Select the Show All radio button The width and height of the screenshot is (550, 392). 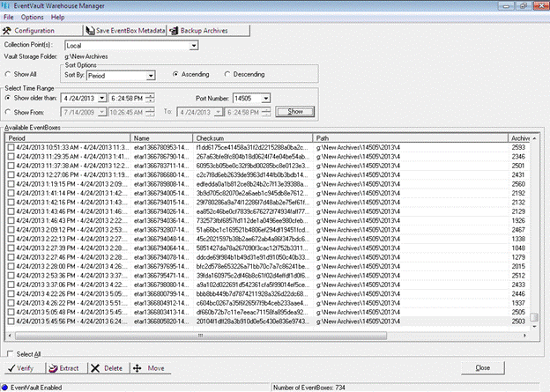pos(8,74)
